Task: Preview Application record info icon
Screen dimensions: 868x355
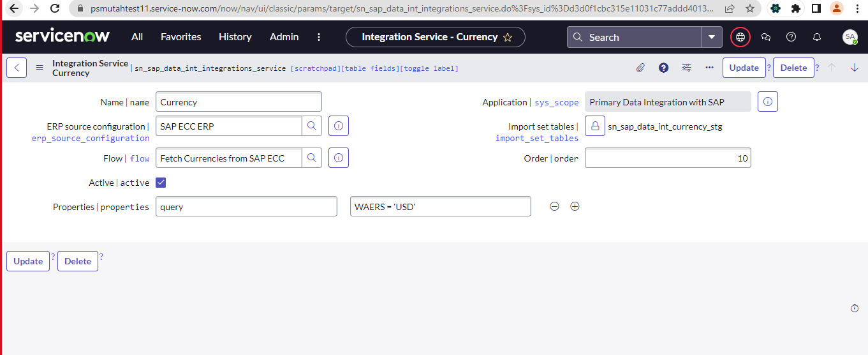Action: pyautogui.click(x=768, y=102)
